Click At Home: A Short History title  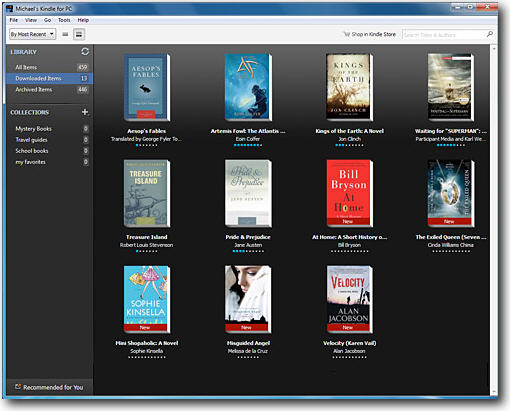(349, 237)
